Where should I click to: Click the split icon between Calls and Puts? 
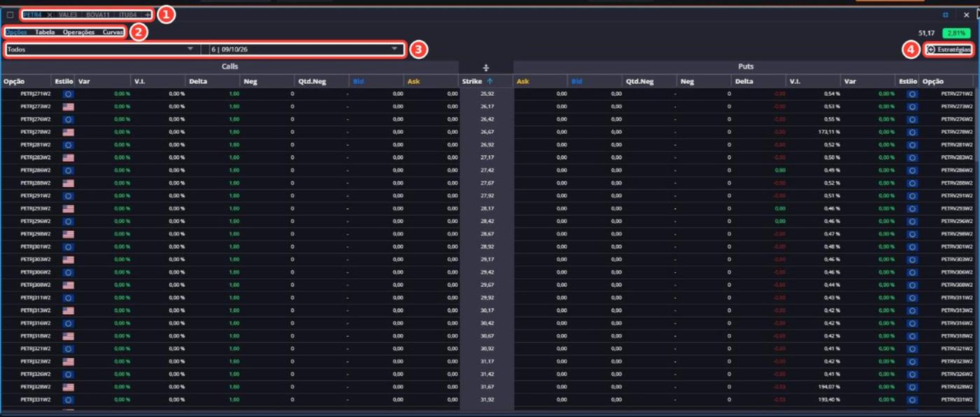pyautogui.click(x=486, y=67)
